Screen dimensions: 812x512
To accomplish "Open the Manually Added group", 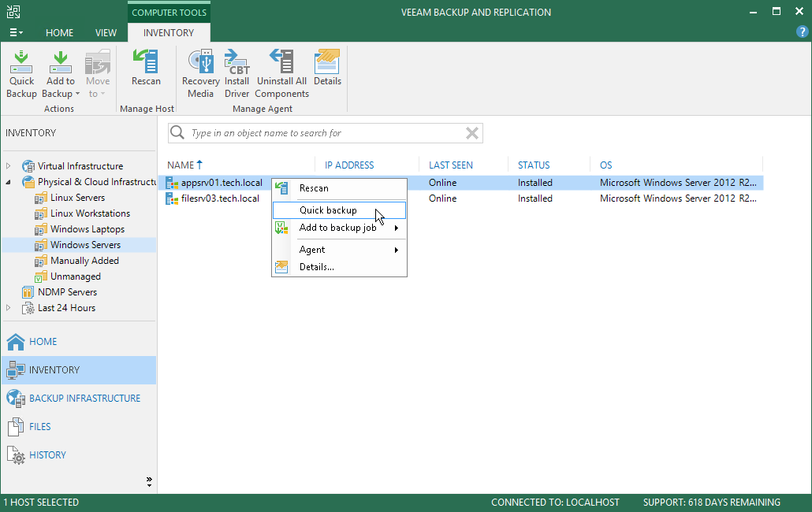I will (x=84, y=261).
